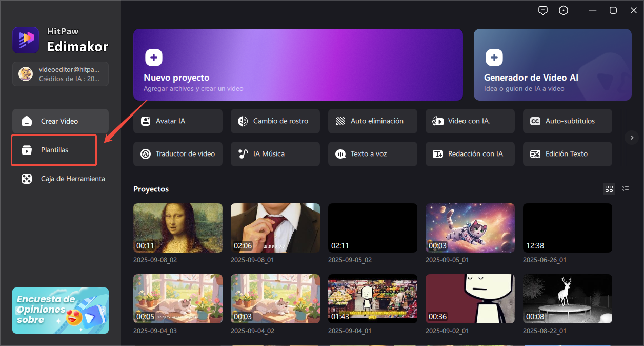Open the project dated 2025-09-08_02
Screen dimensions: 644x346
coord(177,228)
